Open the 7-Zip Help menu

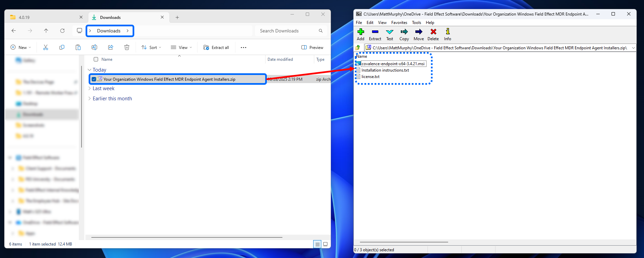[430, 23]
